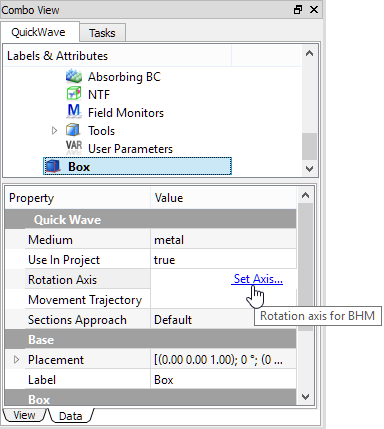
Task: Select the Medium metal value cell
Action: pos(223,240)
